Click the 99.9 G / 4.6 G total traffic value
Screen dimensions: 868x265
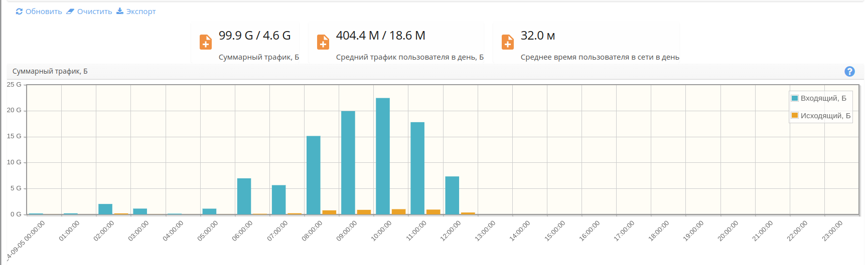point(254,36)
